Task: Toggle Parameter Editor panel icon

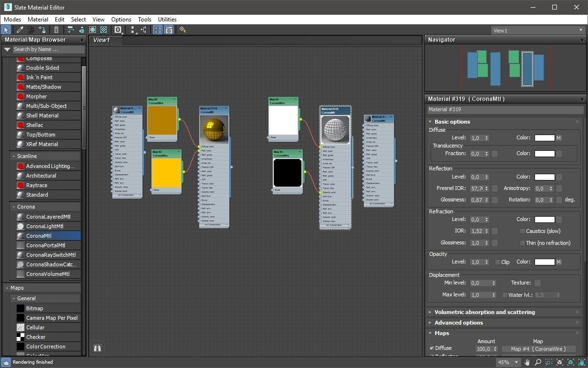Action: [x=169, y=30]
